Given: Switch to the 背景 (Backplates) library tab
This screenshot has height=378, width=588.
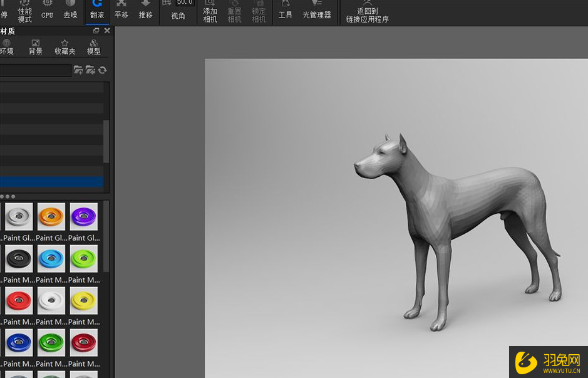Looking at the screenshot, I should point(36,47).
